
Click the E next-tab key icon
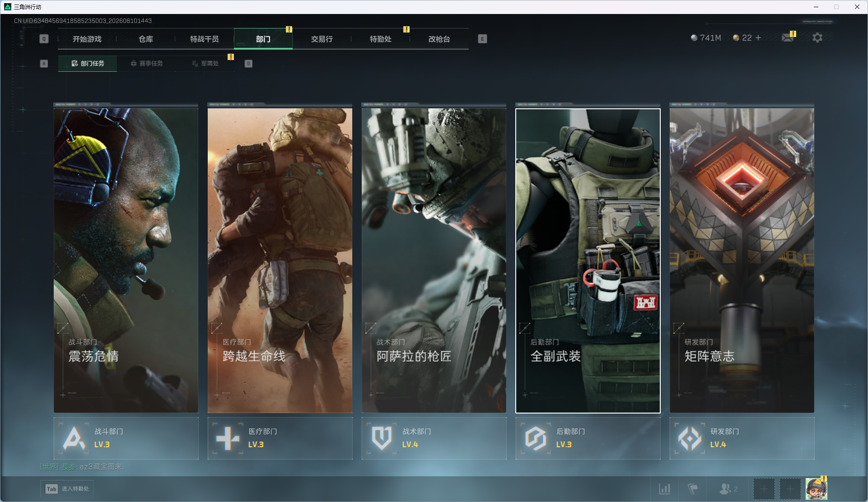point(482,39)
